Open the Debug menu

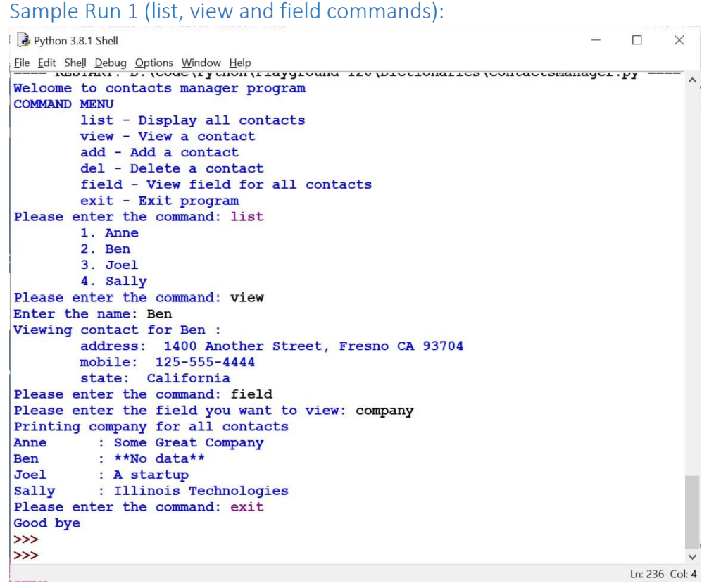[110, 63]
